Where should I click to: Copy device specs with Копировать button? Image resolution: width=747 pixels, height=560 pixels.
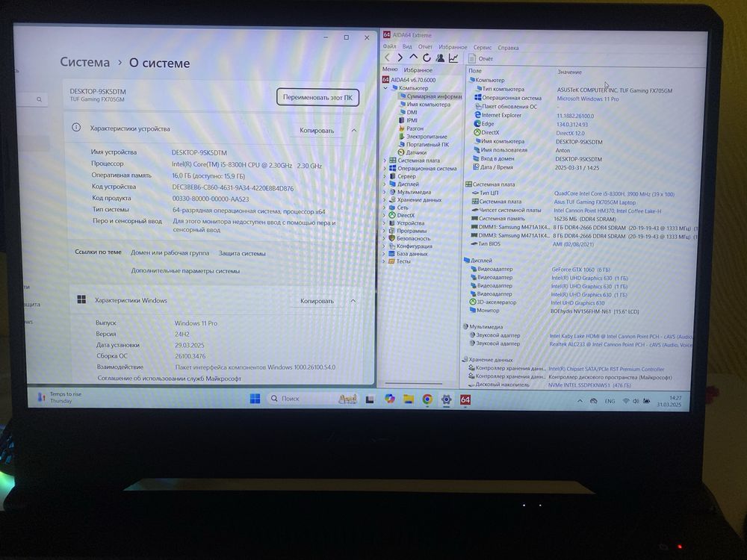pyautogui.click(x=317, y=131)
